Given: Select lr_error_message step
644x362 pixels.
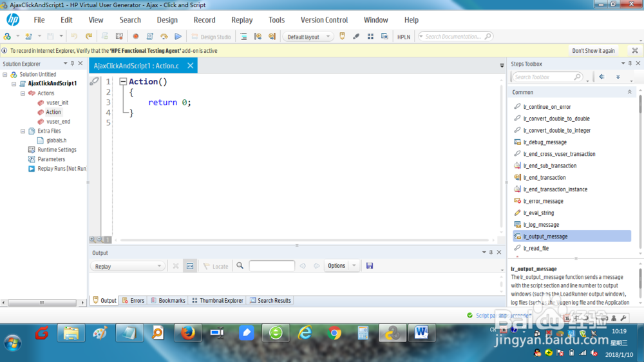Looking at the screenshot, I should point(544,202).
